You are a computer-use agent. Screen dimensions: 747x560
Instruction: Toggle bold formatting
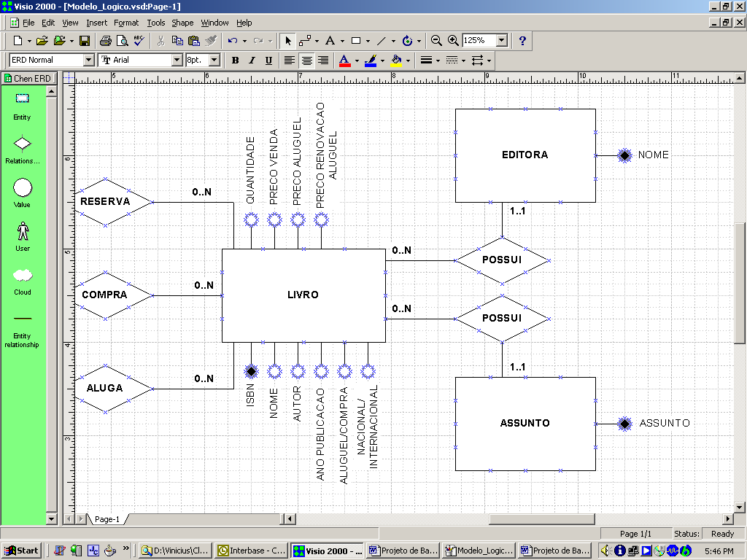[235, 60]
